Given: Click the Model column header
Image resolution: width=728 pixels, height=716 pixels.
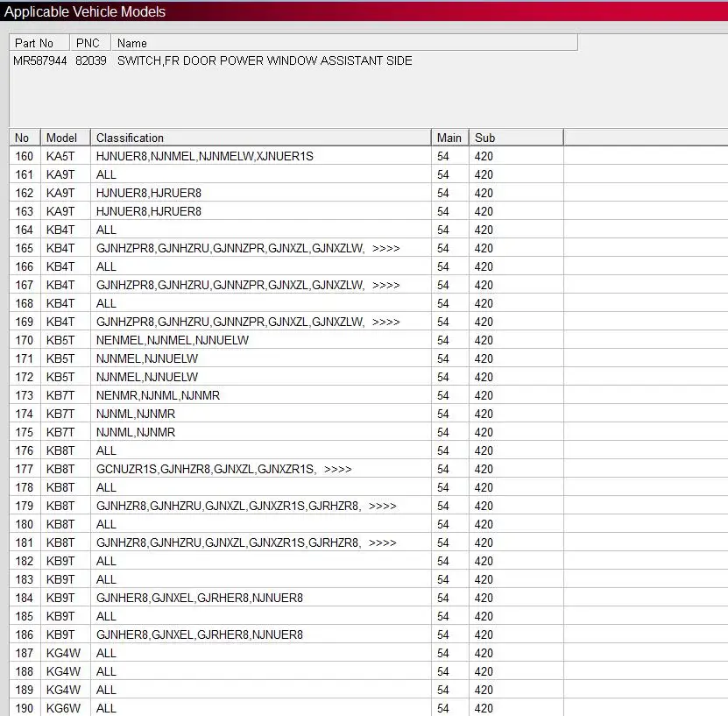Looking at the screenshot, I should pyautogui.click(x=66, y=138).
